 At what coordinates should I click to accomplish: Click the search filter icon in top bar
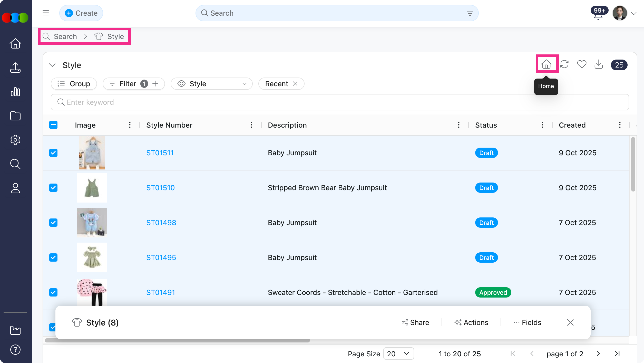470,13
